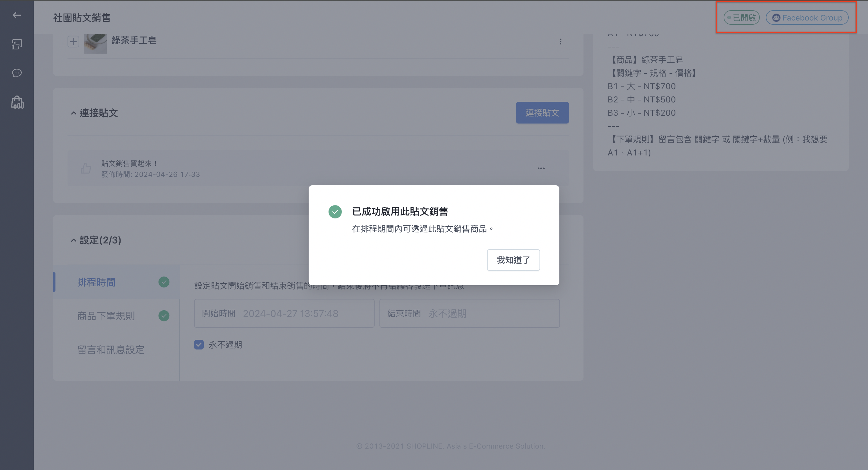The image size is (868, 470).
Task: Click the green check next to 商品下單規則
Action: pyautogui.click(x=164, y=316)
